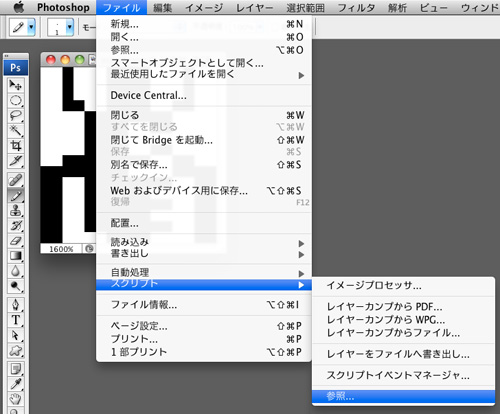This screenshot has width=500, height=414.
Task: Choose レイヤーカンプからファイル...
Action: click(x=403, y=333)
